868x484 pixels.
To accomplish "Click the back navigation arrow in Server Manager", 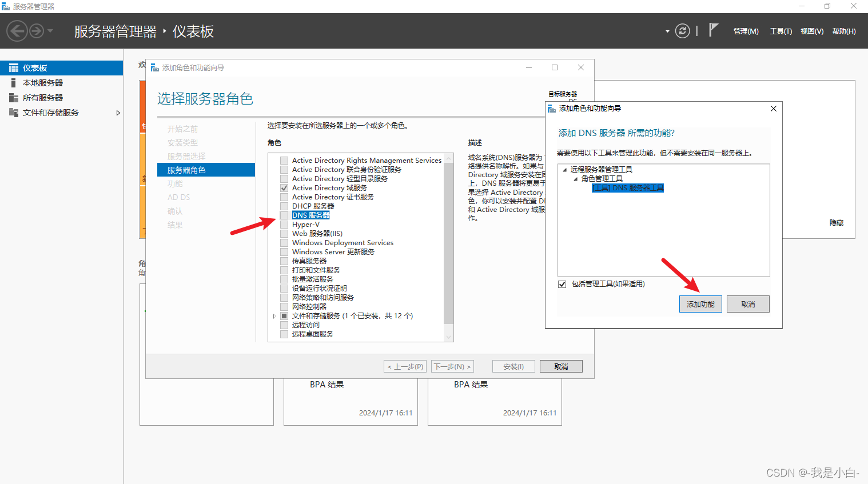I will (17, 31).
